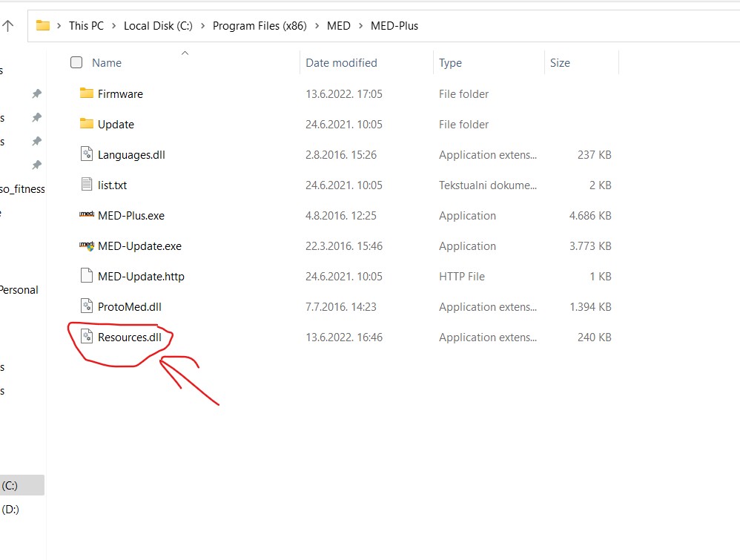740x560 pixels.
Task: Toggle the select all items checkbox
Action: 76,63
